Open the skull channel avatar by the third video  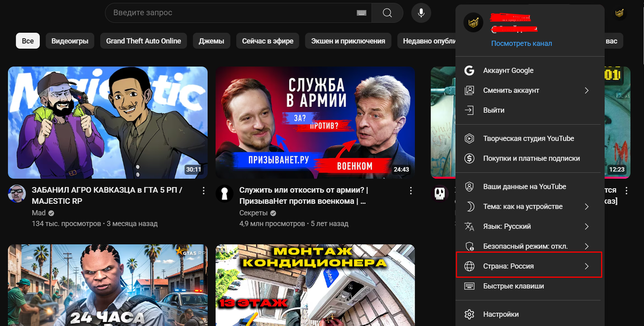(441, 194)
